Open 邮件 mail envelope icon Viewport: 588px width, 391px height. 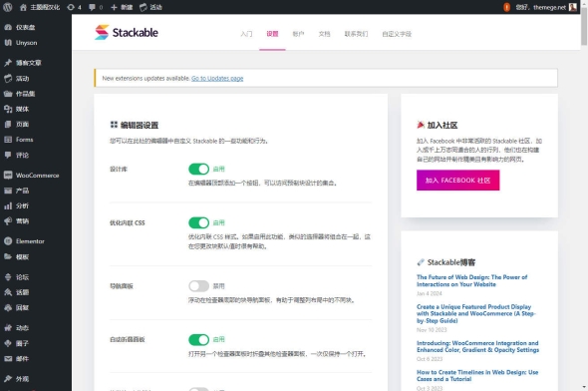(8, 359)
